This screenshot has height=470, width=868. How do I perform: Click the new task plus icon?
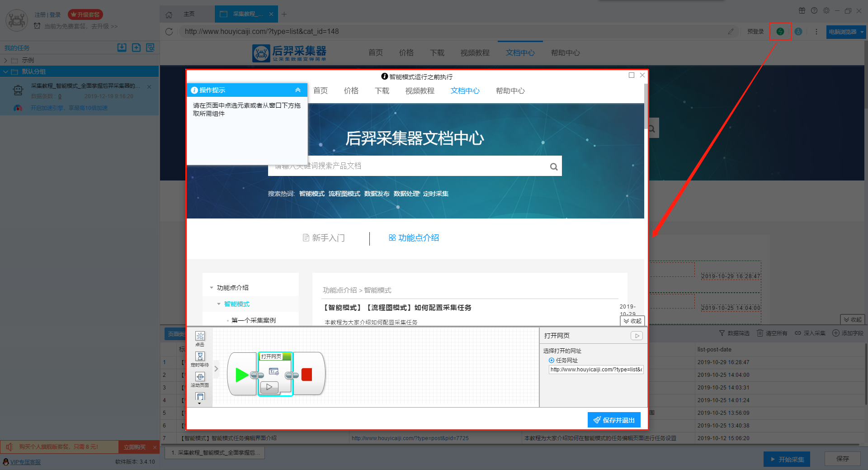click(x=136, y=47)
